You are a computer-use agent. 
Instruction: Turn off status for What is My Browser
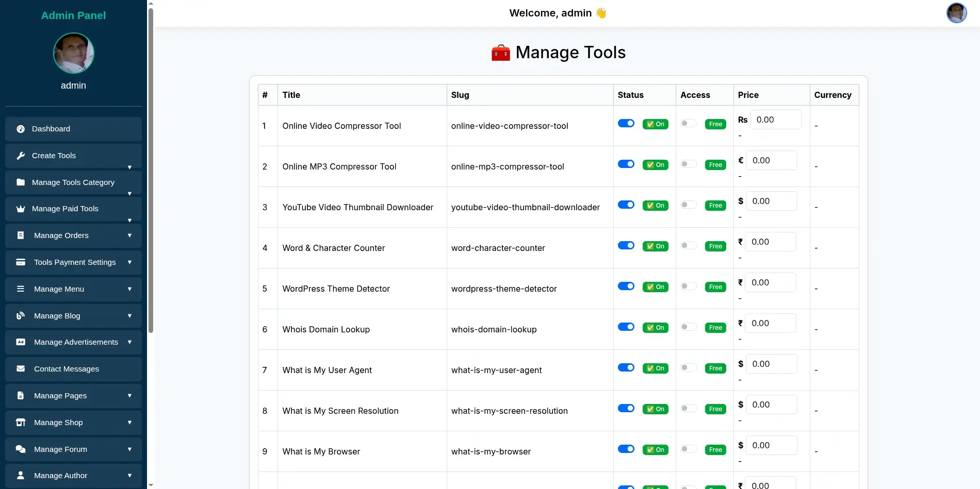point(626,449)
